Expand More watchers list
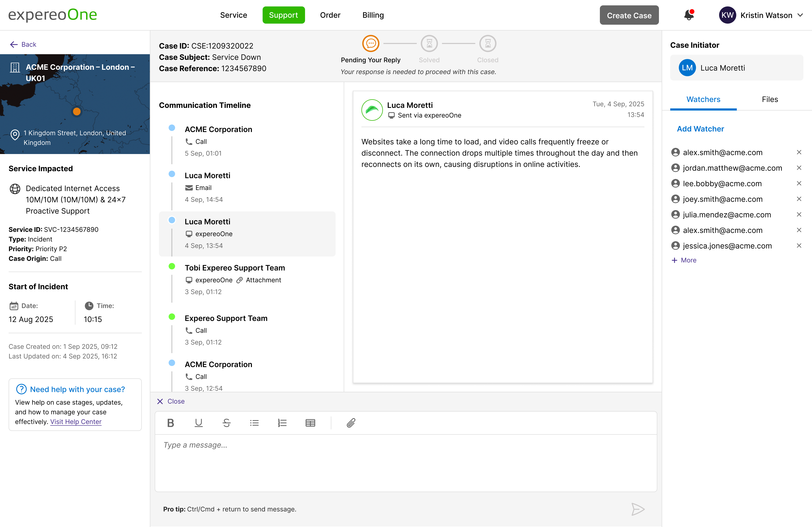Viewport: 812px width, 527px height. click(x=684, y=260)
